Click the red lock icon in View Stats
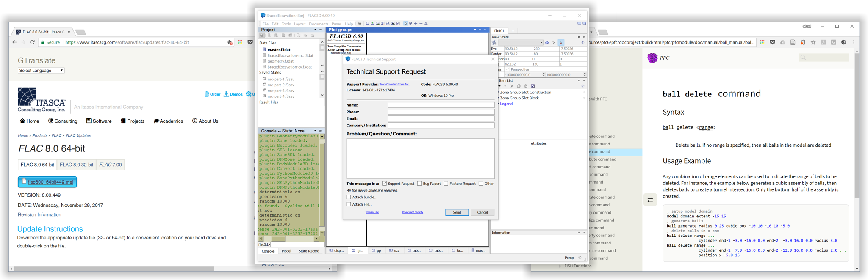Viewport: 868px width, 280px height. 561,43
